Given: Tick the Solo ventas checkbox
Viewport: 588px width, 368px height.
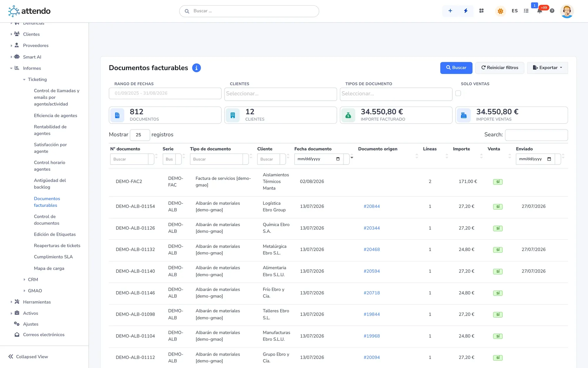Looking at the screenshot, I should (x=458, y=93).
